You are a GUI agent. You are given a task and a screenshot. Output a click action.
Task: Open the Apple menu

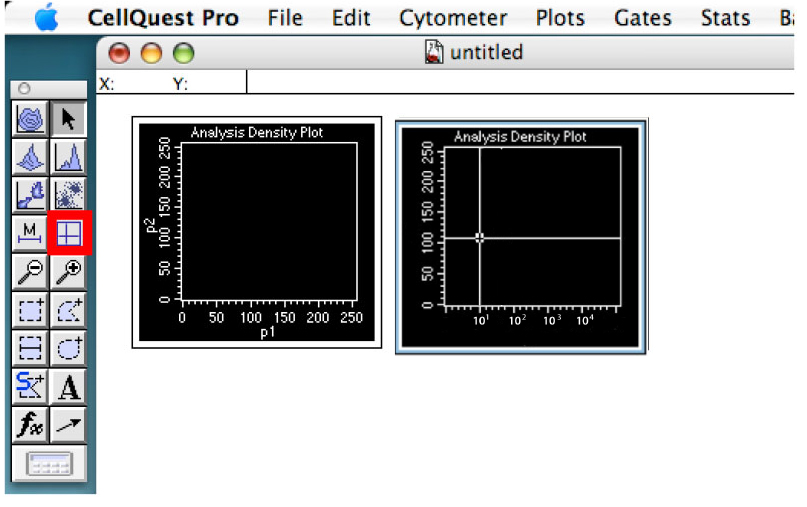point(46,17)
